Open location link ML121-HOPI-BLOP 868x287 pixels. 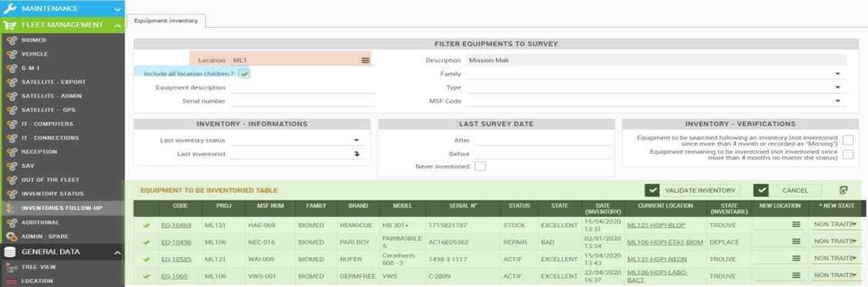pyautogui.click(x=656, y=225)
